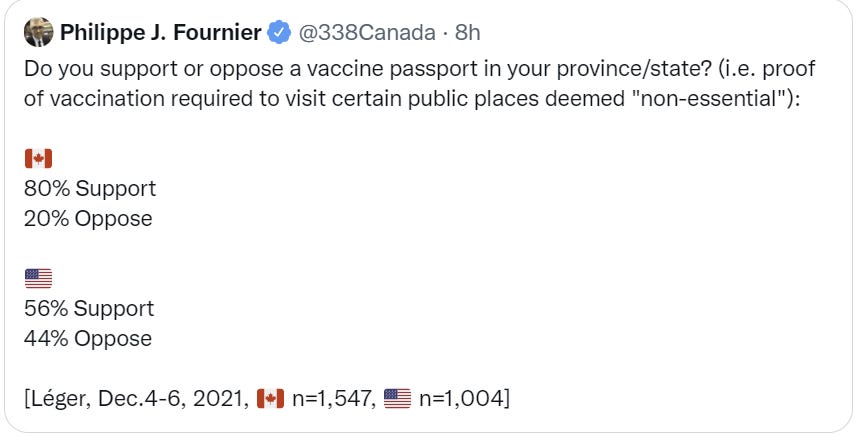Open the Philippe J. Fournier display name

pos(161,32)
